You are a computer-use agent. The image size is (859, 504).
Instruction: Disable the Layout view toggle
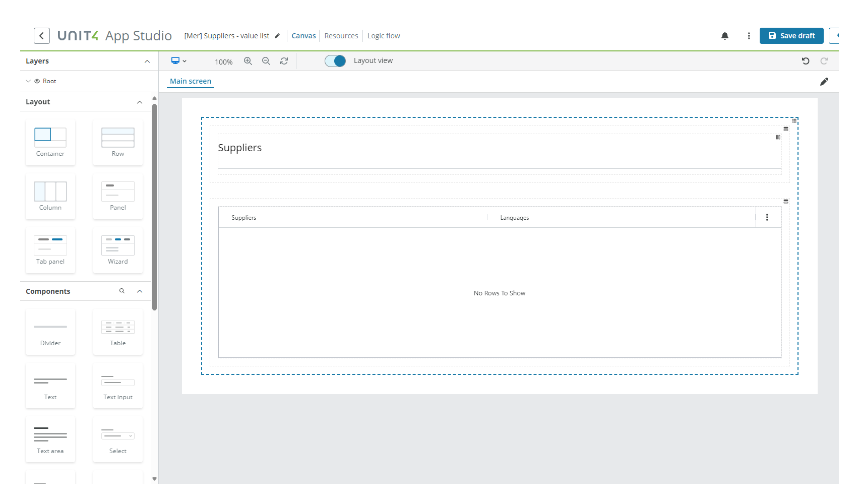tap(335, 60)
